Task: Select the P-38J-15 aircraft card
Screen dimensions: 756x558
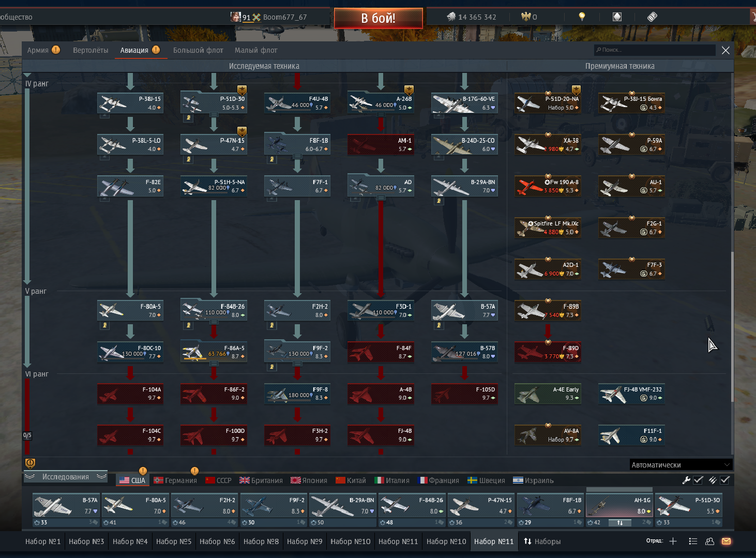Action: point(130,103)
